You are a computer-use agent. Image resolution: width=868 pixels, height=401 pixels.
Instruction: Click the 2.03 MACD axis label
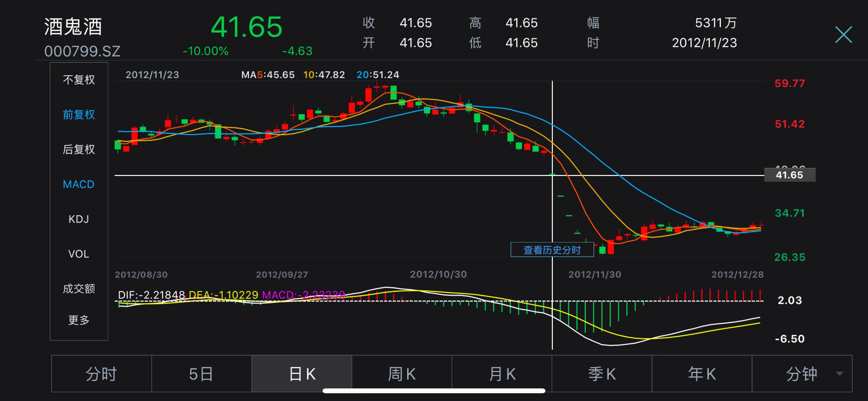pyautogui.click(x=790, y=300)
